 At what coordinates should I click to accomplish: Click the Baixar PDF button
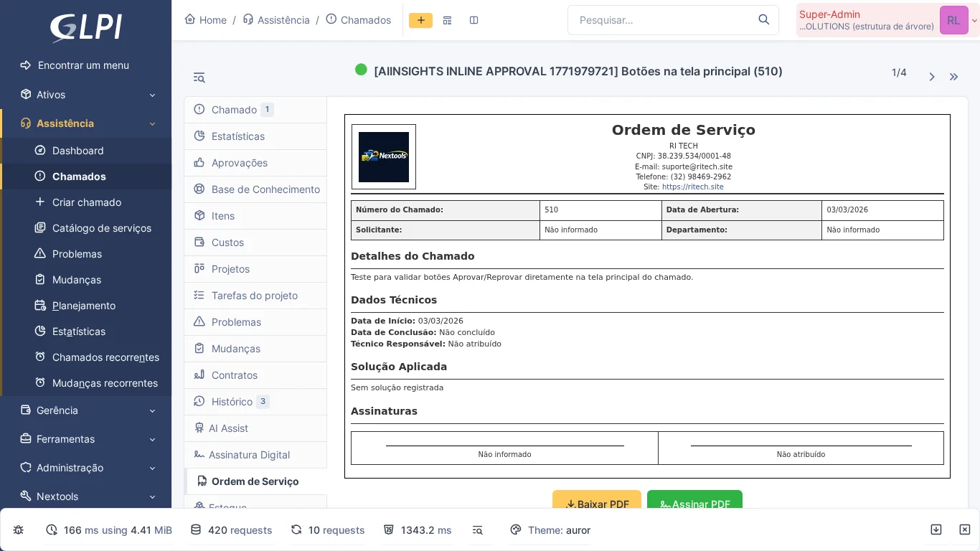pyautogui.click(x=597, y=504)
